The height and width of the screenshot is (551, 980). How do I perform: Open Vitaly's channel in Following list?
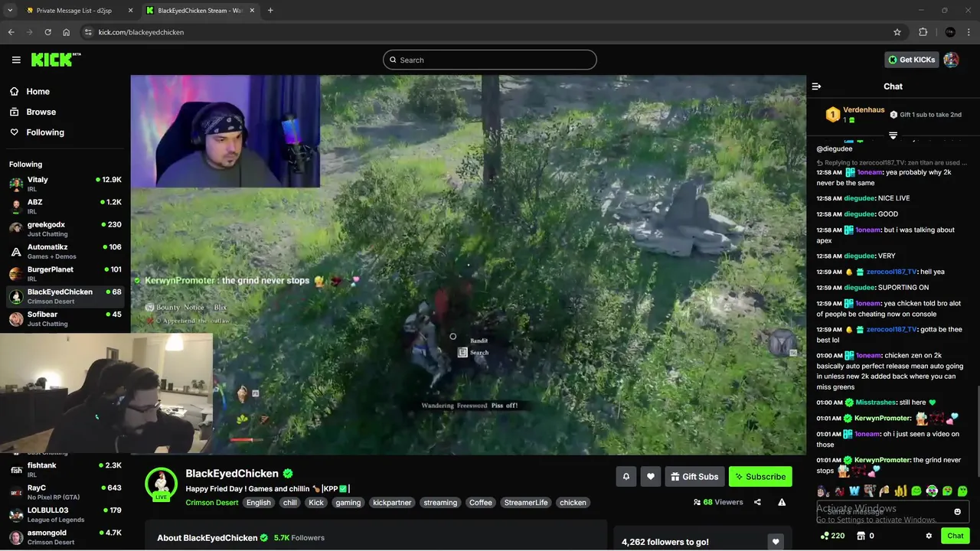pyautogui.click(x=65, y=184)
